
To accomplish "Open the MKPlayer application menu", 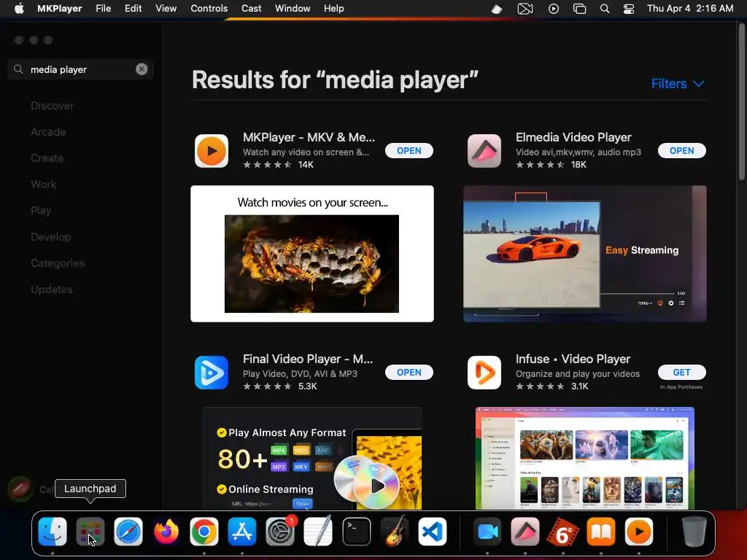I will (60, 9).
